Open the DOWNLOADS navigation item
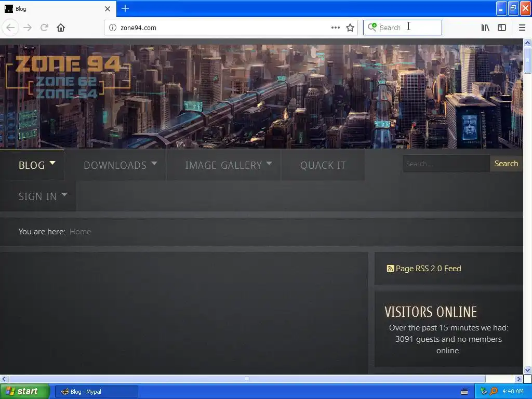This screenshot has height=399, width=532. pos(115,165)
